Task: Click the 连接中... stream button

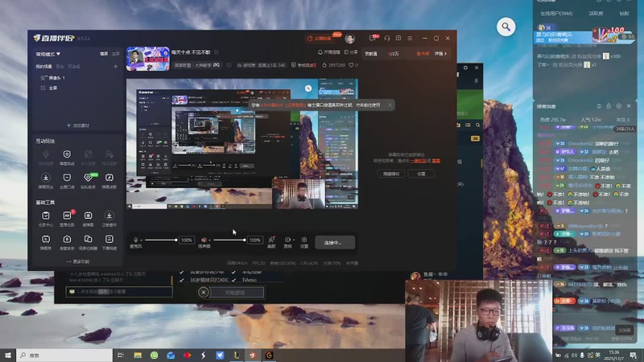Action: coord(335,243)
